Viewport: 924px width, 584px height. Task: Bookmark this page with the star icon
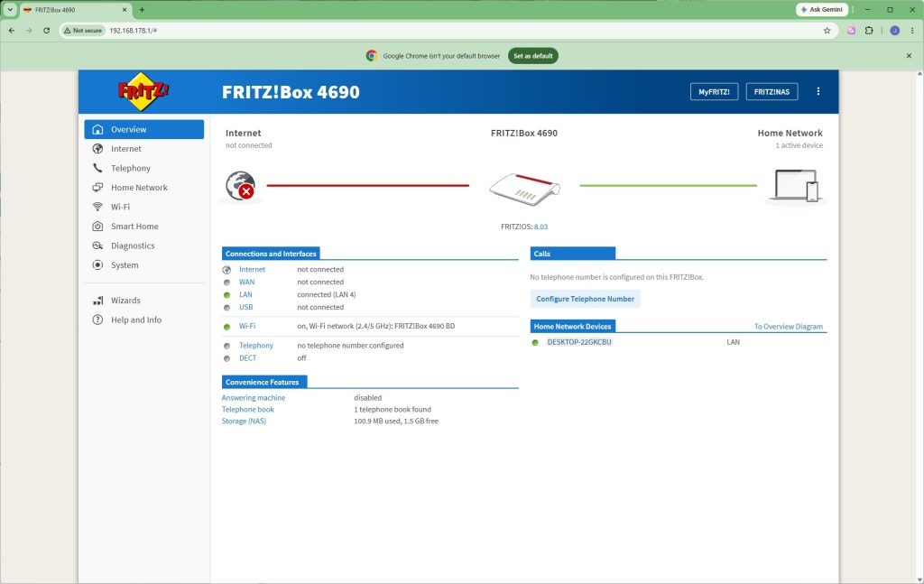(827, 31)
